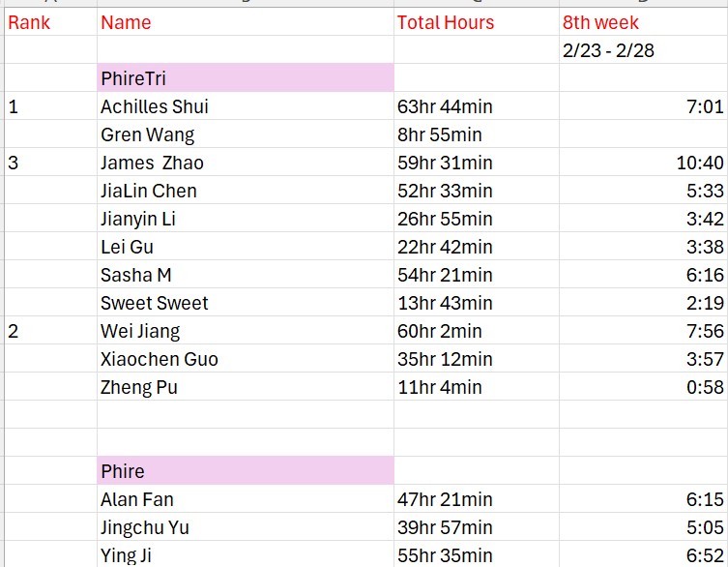Select the pink PhireTri group cell
This screenshot has height=567, width=728.
246,78
